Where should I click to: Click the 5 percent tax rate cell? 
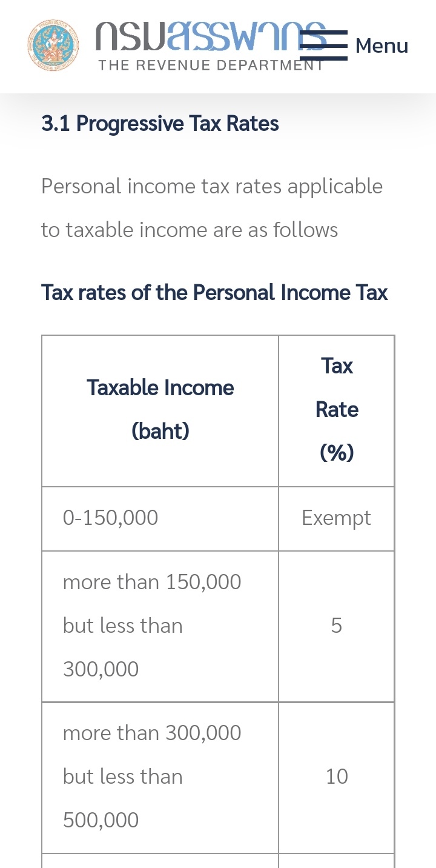pyautogui.click(x=336, y=626)
